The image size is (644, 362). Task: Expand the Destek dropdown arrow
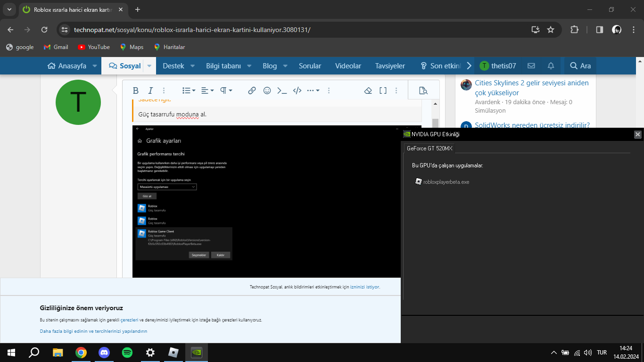click(193, 66)
